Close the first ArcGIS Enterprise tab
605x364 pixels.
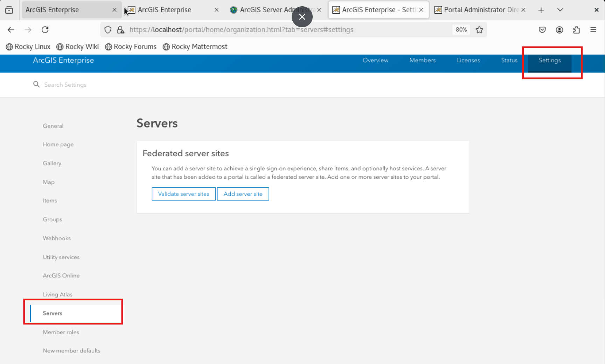click(x=114, y=10)
